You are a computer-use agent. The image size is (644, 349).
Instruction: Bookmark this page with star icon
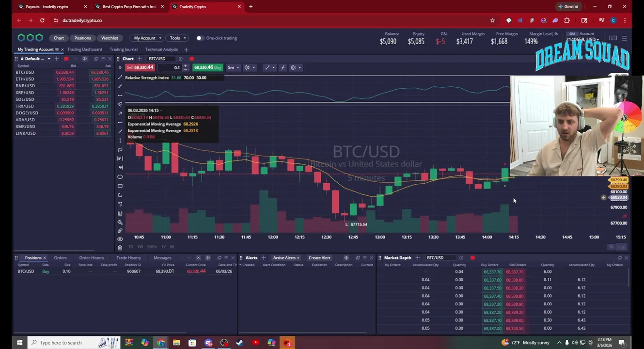point(492,20)
